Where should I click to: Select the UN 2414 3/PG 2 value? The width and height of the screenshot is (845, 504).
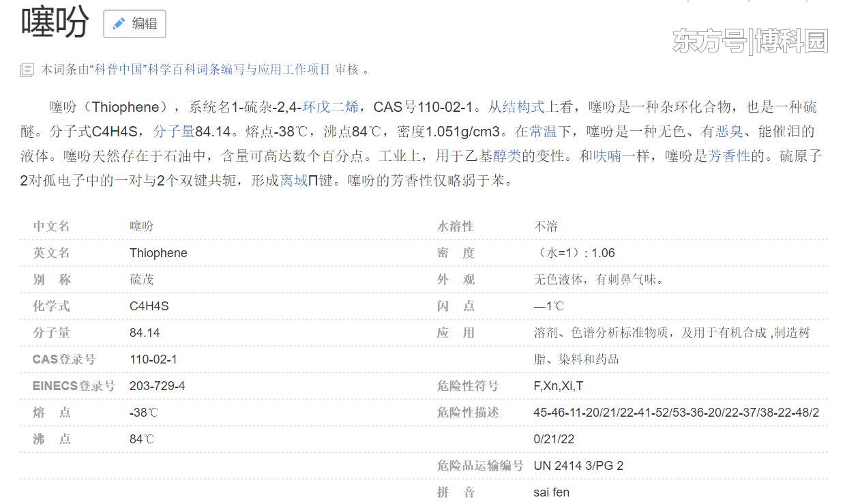click(x=578, y=466)
